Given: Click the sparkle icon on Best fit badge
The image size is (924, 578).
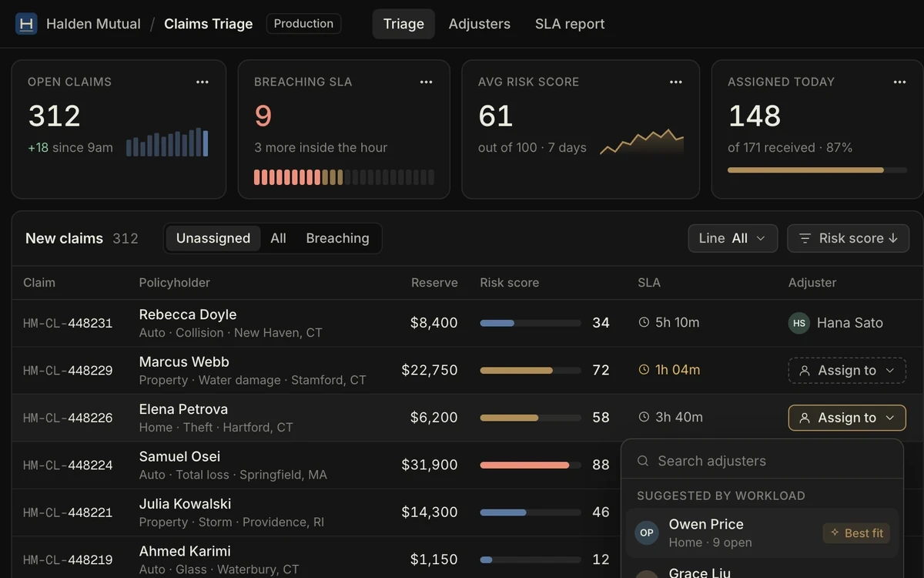Looking at the screenshot, I should 835,533.
